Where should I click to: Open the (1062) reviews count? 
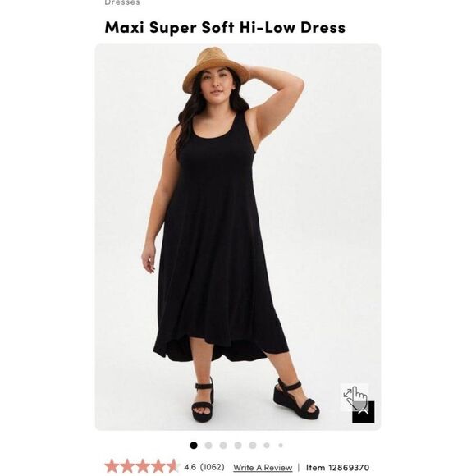(213, 467)
